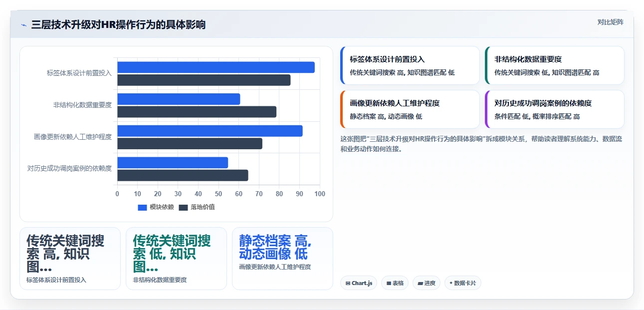644x310 pixels.
Task: Click text 静态档案 高, 动态画像 低 in right card
Action: coord(386,116)
